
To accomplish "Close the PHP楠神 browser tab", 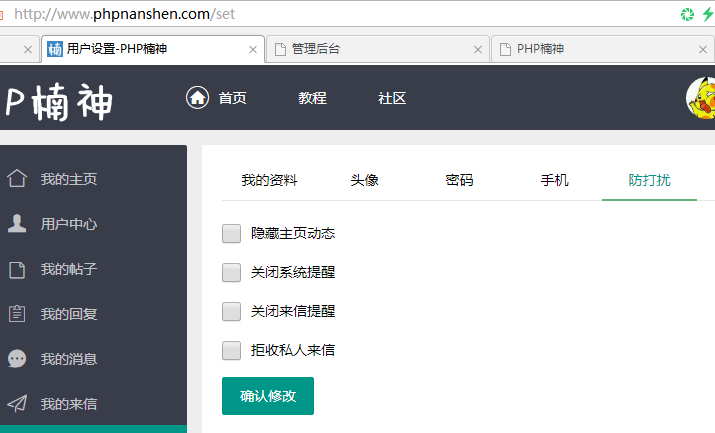I will (x=703, y=50).
